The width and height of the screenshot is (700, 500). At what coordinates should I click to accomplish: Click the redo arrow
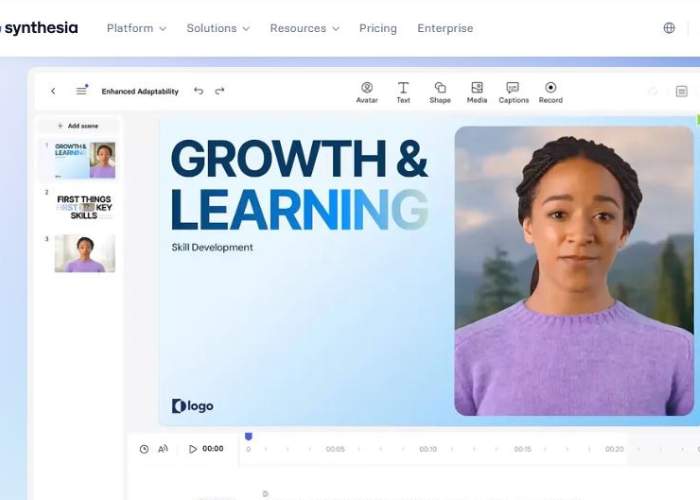click(219, 91)
